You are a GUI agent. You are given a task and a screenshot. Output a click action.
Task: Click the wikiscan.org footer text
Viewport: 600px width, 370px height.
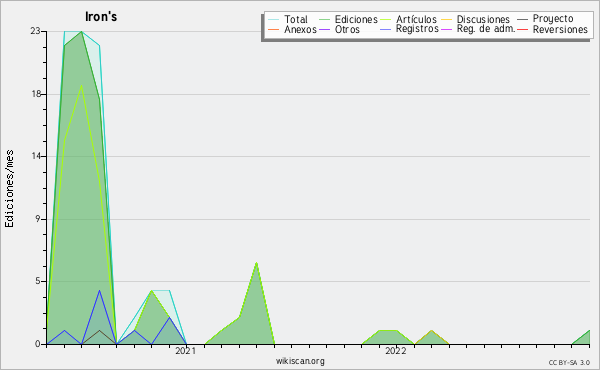click(x=300, y=360)
